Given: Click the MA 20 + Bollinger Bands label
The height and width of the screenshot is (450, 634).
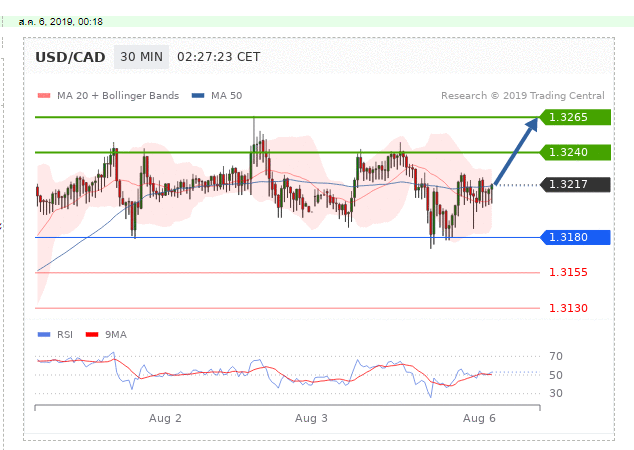Looking at the screenshot, I should coord(118,96).
